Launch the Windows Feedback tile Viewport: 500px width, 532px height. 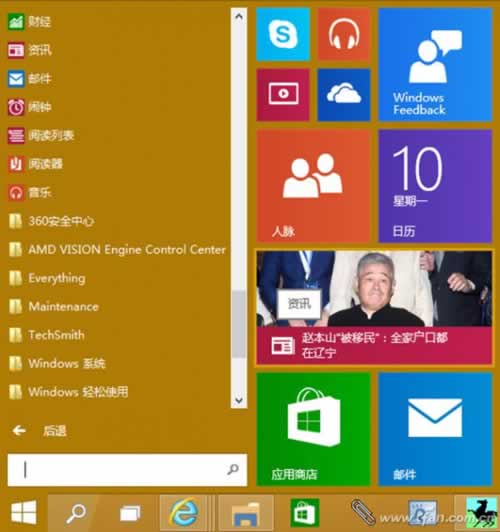pos(435,64)
